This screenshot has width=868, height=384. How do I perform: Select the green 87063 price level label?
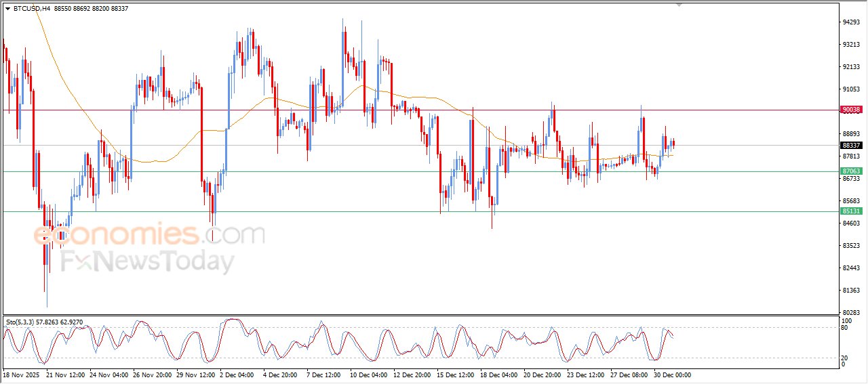[x=851, y=171]
